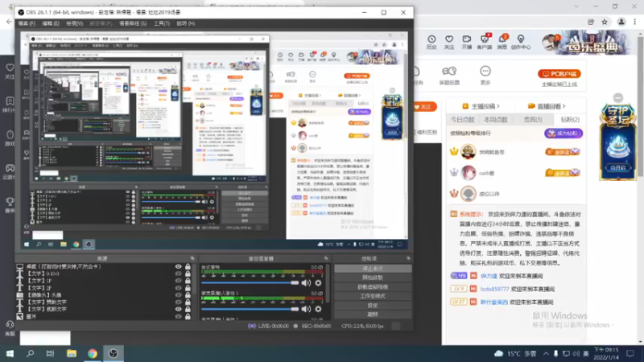Viewport: 644px width, 362px height.
Task: Open Chrome three-dot menu
Action: (635, 23)
